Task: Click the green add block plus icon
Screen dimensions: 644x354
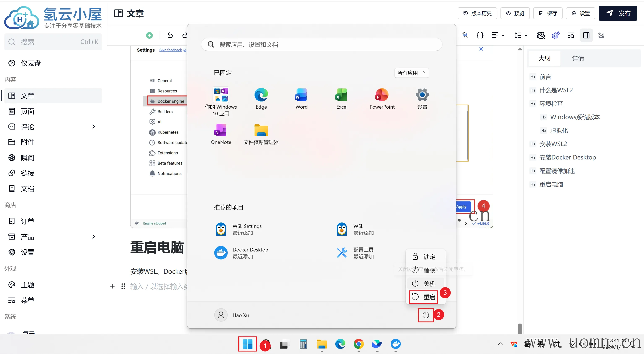Action: click(149, 35)
